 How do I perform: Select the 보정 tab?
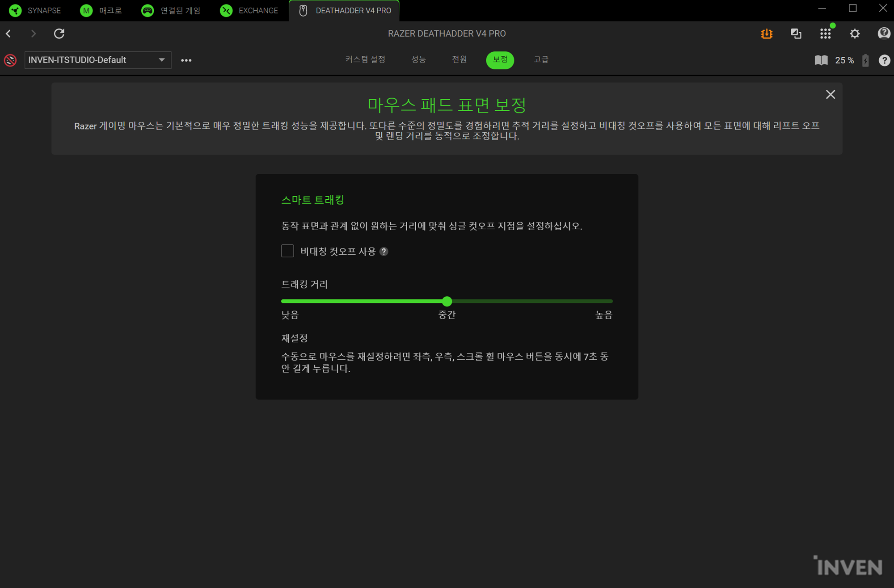[500, 60]
